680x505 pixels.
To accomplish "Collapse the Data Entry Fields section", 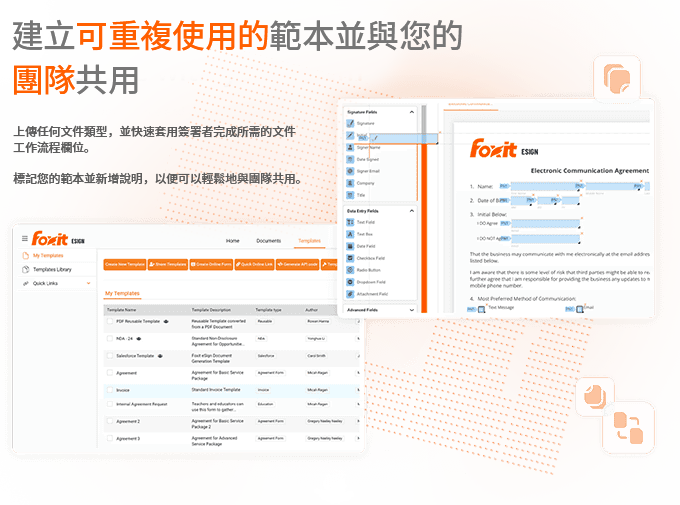I will click(x=412, y=211).
